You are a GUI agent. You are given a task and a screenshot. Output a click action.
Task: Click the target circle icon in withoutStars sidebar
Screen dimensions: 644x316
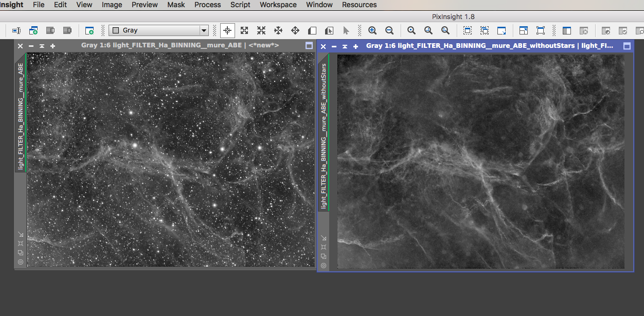click(324, 266)
